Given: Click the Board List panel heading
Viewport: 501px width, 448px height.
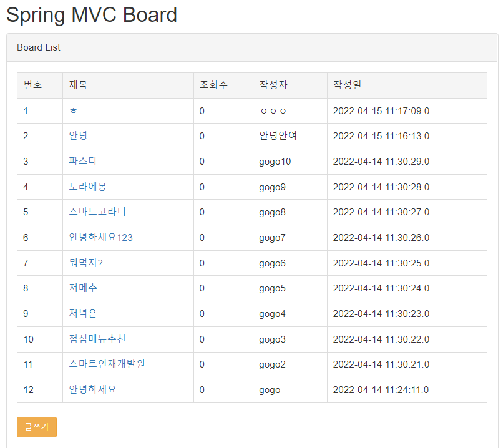Looking at the screenshot, I should pos(38,47).
